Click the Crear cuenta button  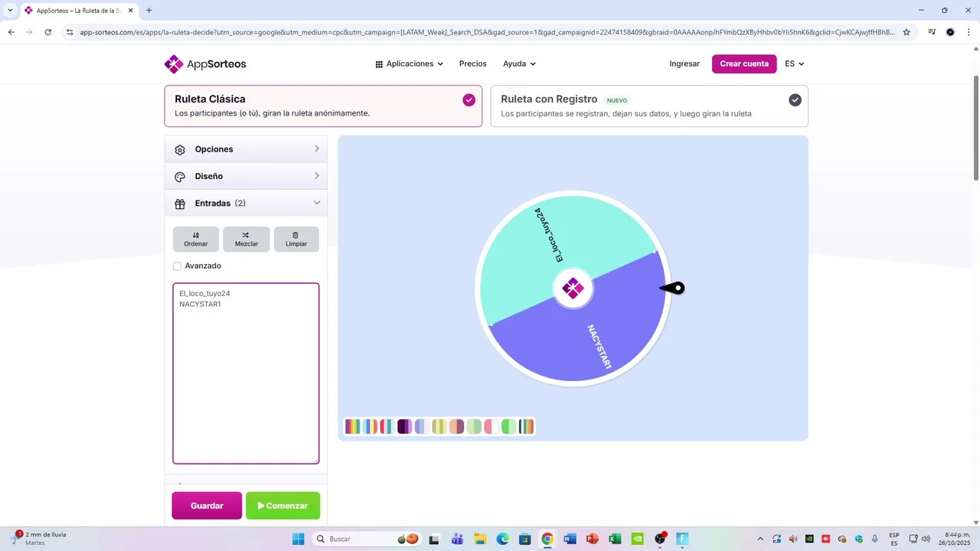(744, 64)
